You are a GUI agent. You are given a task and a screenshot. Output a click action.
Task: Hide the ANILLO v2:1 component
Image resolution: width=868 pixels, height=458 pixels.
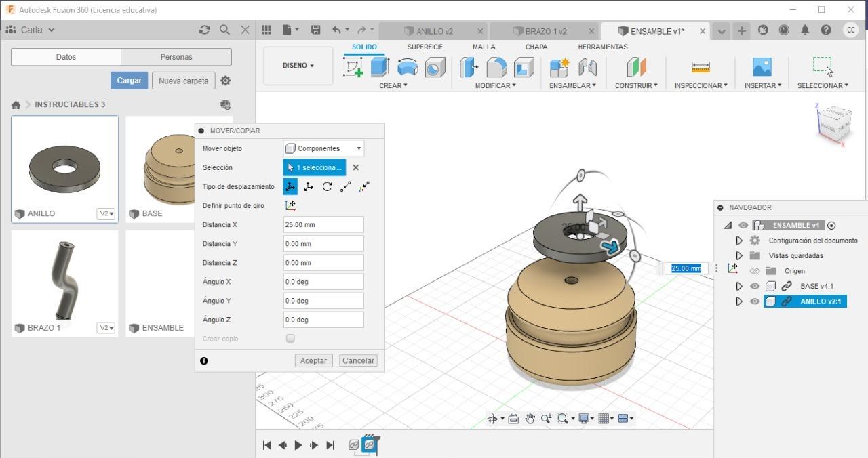point(755,301)
